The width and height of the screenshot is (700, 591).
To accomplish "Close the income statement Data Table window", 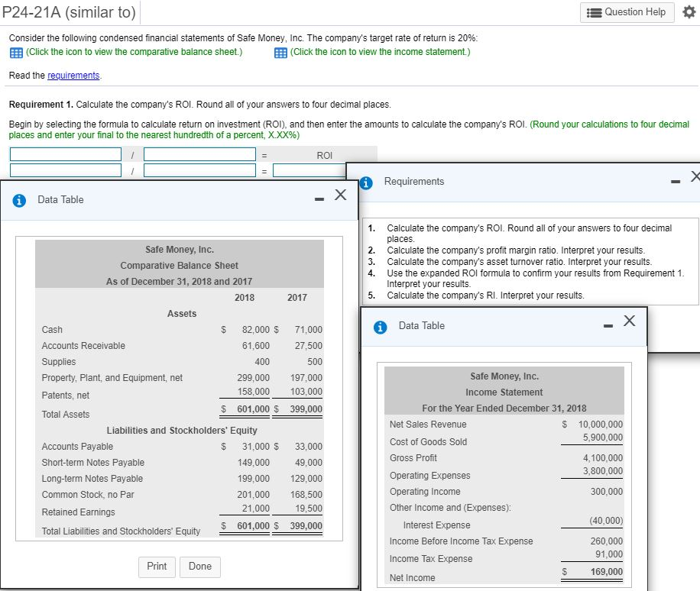I will (630, 321).
